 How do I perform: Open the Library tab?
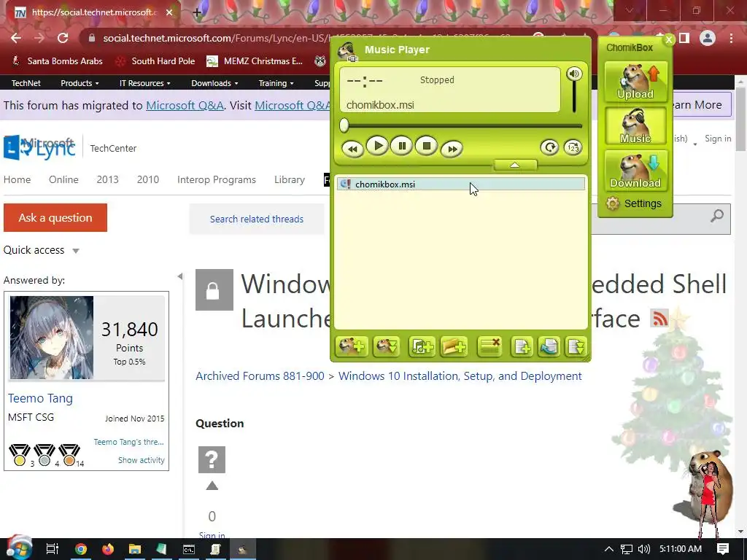click(x=289, y=179)
